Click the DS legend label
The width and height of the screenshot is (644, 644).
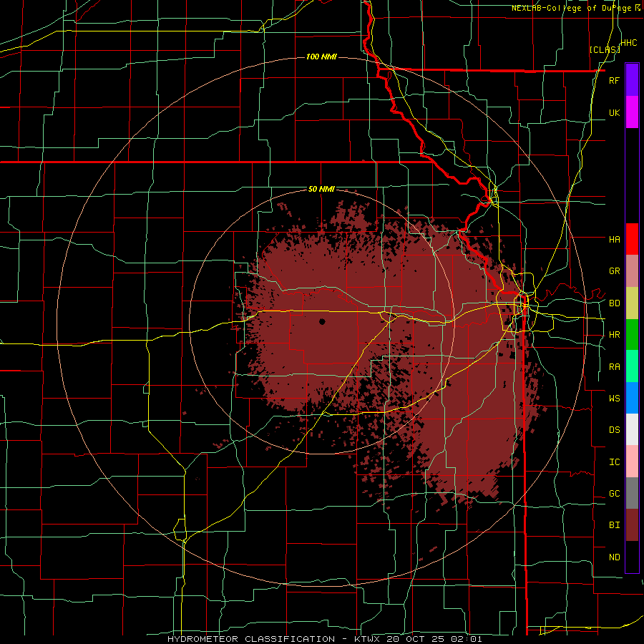(x=614, y=430)
